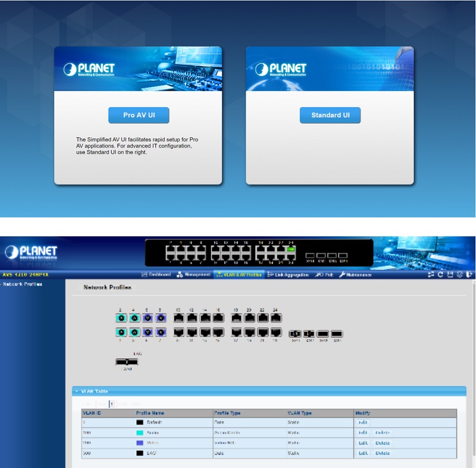Click the Pro AV UI button
This screenshot has height=468, width=476.
(139, 115)
